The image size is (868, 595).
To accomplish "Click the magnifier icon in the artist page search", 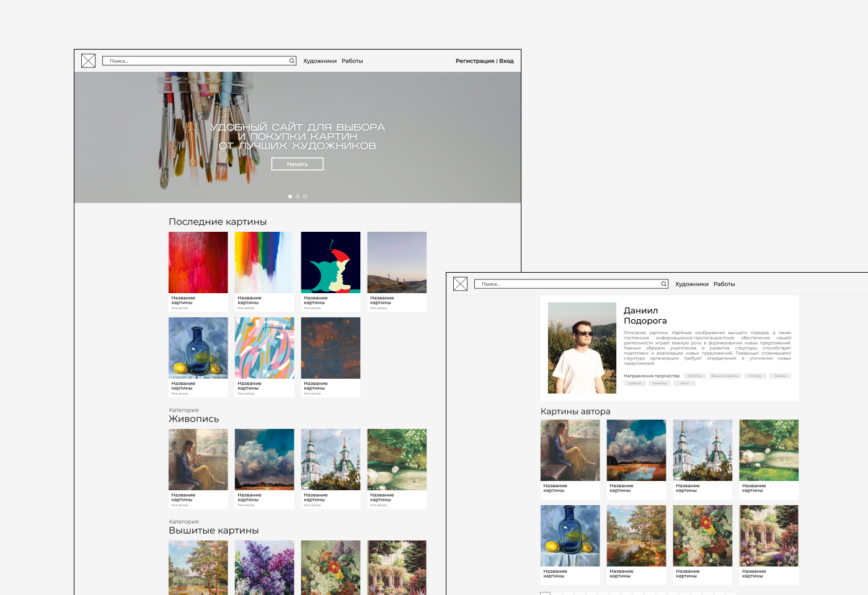I will (x=663, y=284).
